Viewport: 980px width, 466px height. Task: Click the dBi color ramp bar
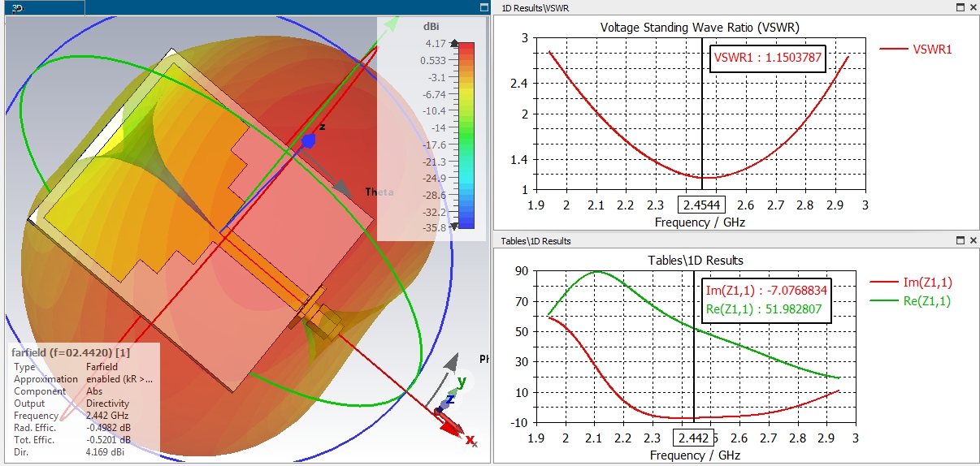[467, 136]
